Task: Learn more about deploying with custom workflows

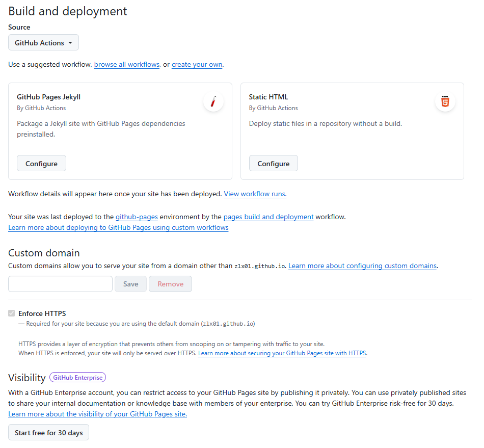Action: click(x=119, y=227)
